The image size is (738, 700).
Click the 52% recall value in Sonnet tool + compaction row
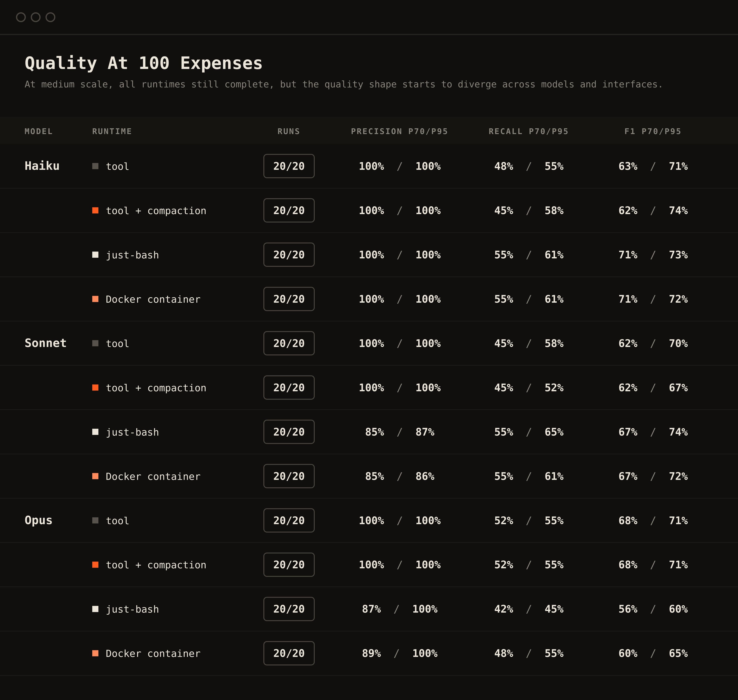pos(554,388)
